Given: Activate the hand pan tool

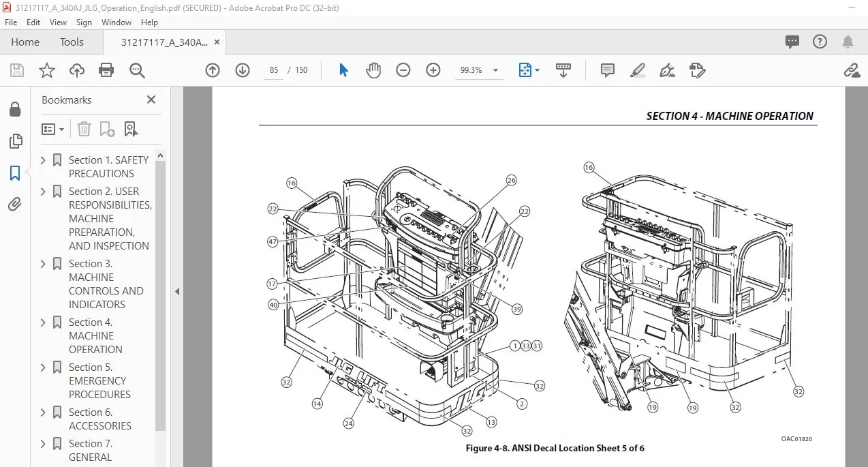Looking at the screenshot, I should click(373, 70).
